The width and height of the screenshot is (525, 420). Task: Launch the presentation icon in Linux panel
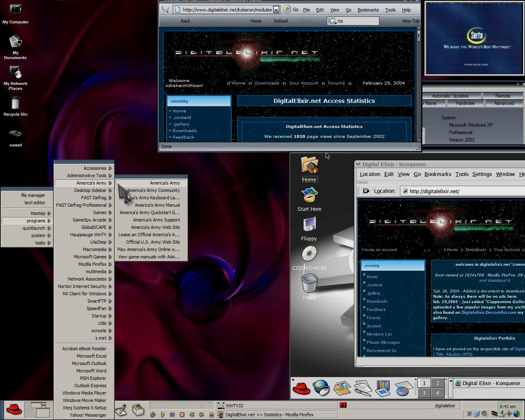[383, 388]
